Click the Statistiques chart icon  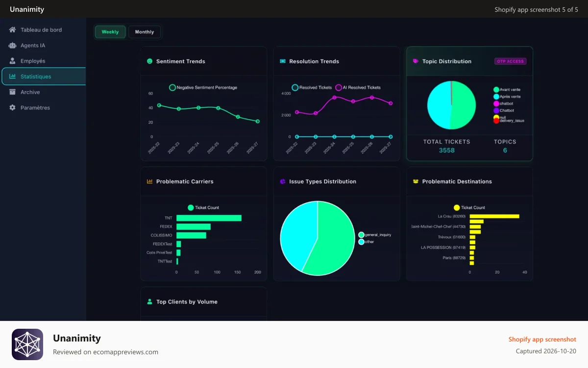click(12, 77)
